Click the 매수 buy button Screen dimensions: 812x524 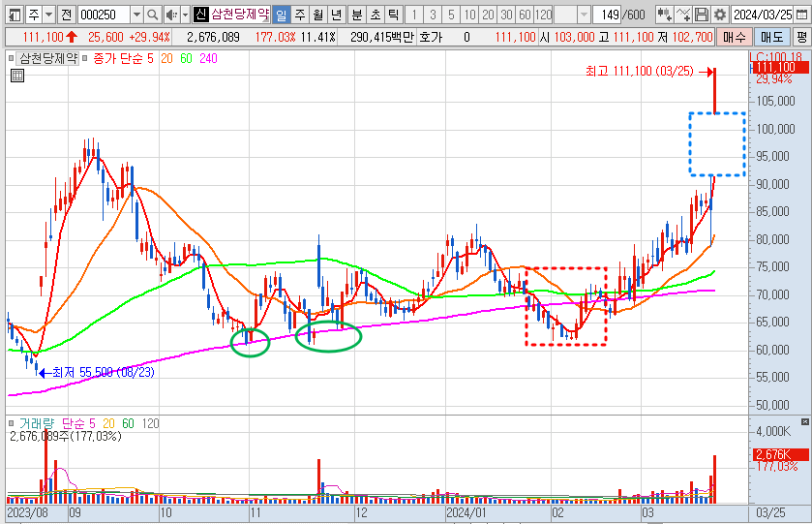coord(734,38)
